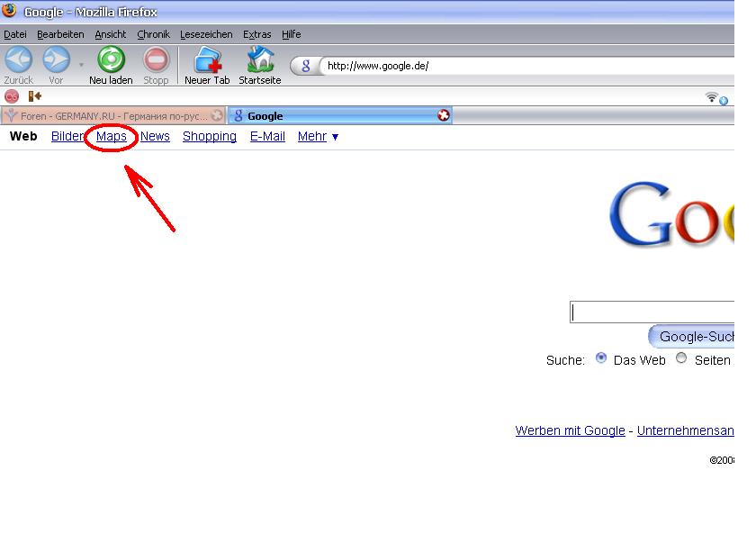The image size is (756, 534).
Task: Click the red Stopp icon
Action: tap(156, 59)
